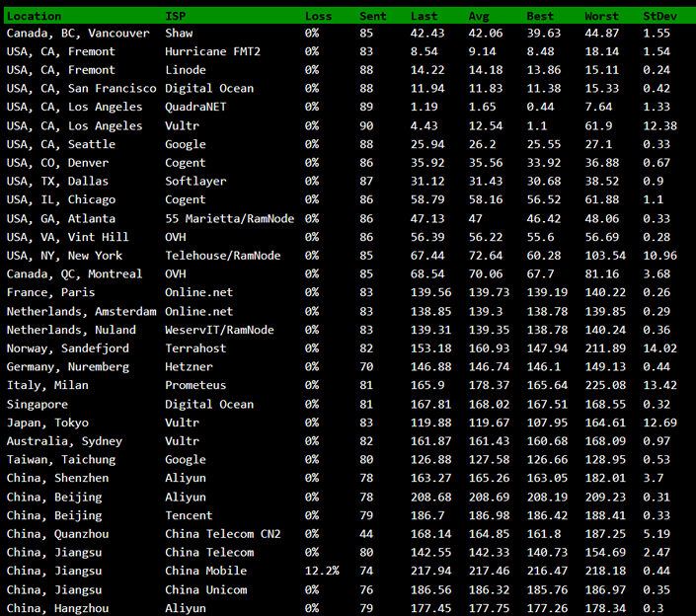
Task: Click the ISP column header
Action: coord(176,17)
